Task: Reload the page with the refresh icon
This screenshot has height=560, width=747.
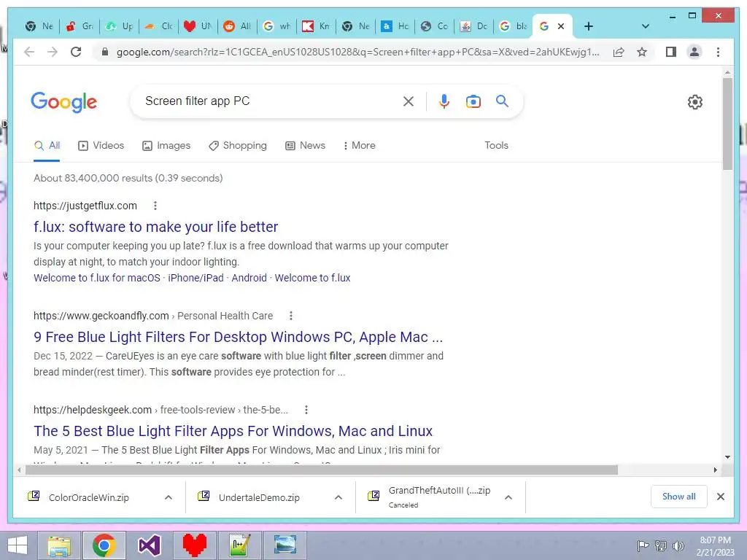Action: coord(76,52)
